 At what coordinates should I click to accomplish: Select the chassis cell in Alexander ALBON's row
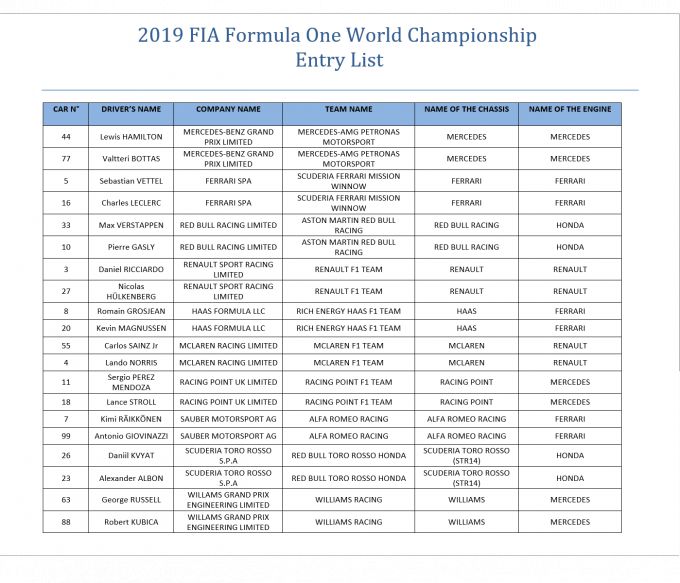(466, 478)
